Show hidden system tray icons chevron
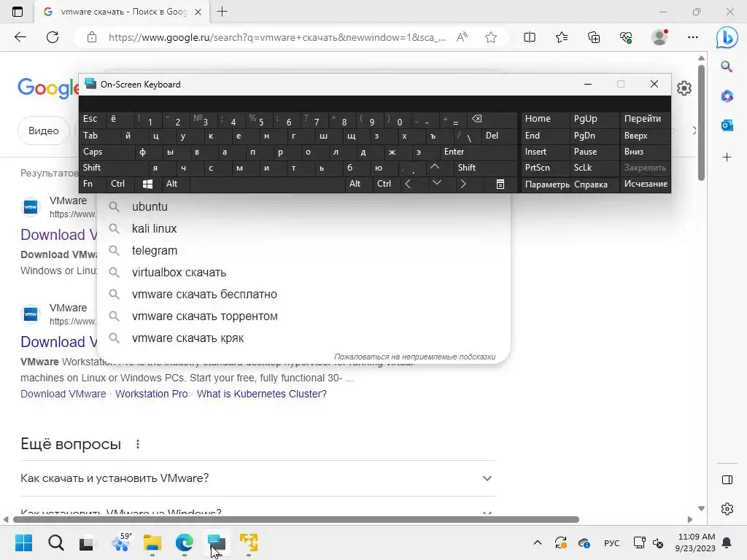The height and width of the screenshot is (560, 747). [x=538, y=542]
